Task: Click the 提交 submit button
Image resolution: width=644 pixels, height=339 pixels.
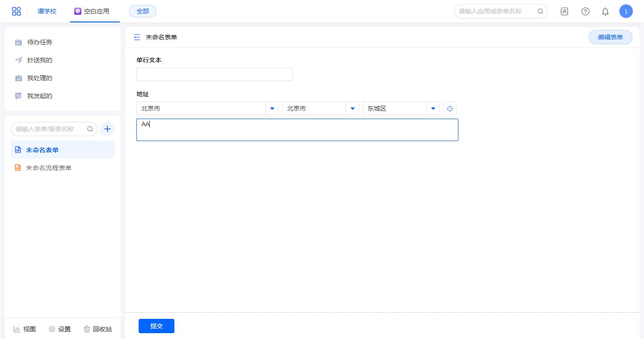Action: [x=156, y=326]
